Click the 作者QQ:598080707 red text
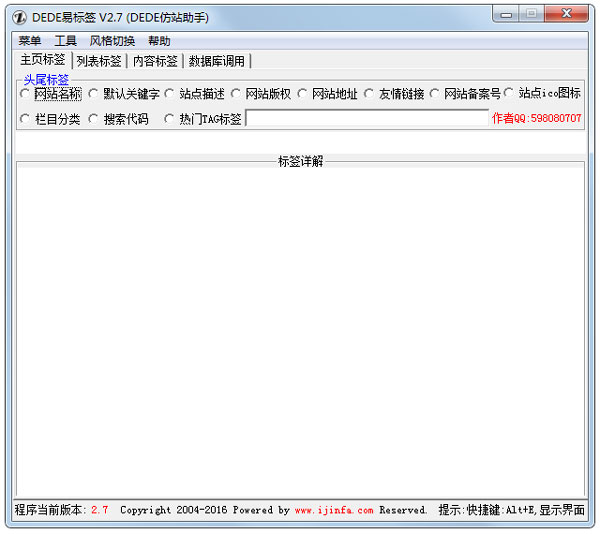The width and height of the screenshot is (600, 534). (x=536, y=118)
